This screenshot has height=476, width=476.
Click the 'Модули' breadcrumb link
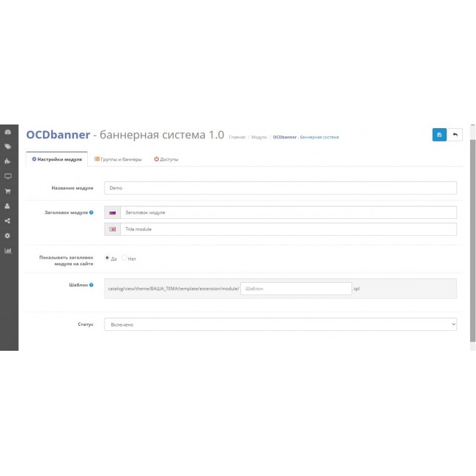[259, 137]
